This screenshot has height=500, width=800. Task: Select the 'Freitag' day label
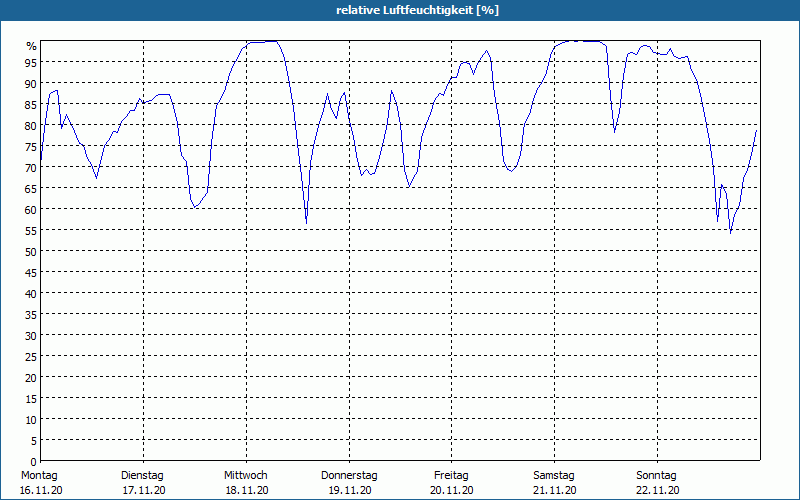click(451, 476)
